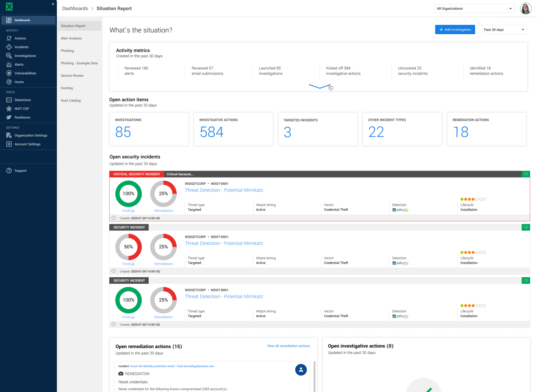The height and width of the screenshot is (392, 537).
Task: Expand activity metrics chevron
Action: (319, 86)
